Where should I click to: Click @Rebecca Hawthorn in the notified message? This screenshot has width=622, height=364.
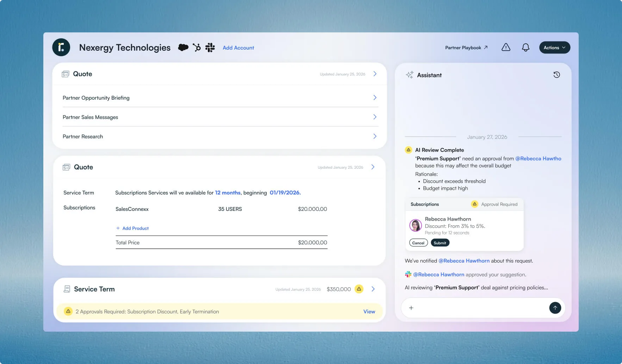[x=464, y=261]
